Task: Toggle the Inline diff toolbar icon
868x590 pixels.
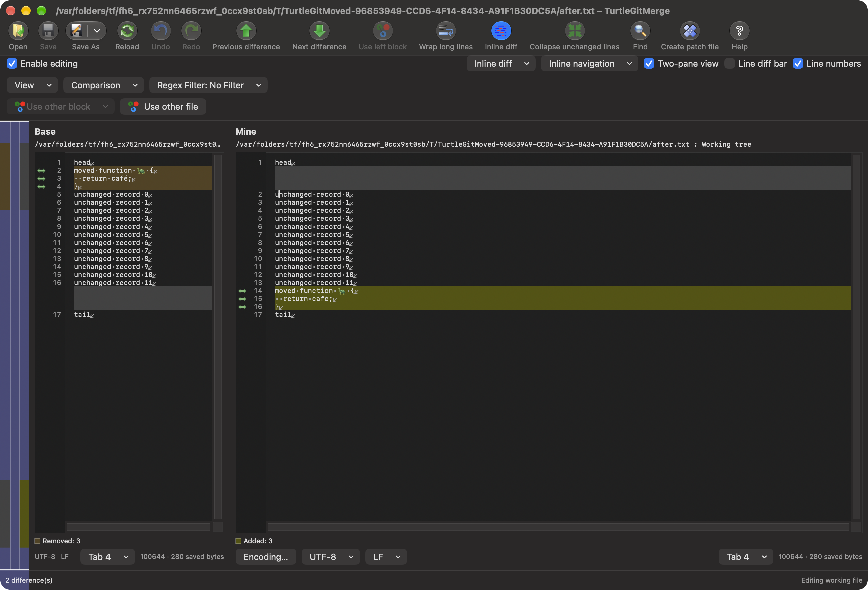Action: (x=501, y=31)
